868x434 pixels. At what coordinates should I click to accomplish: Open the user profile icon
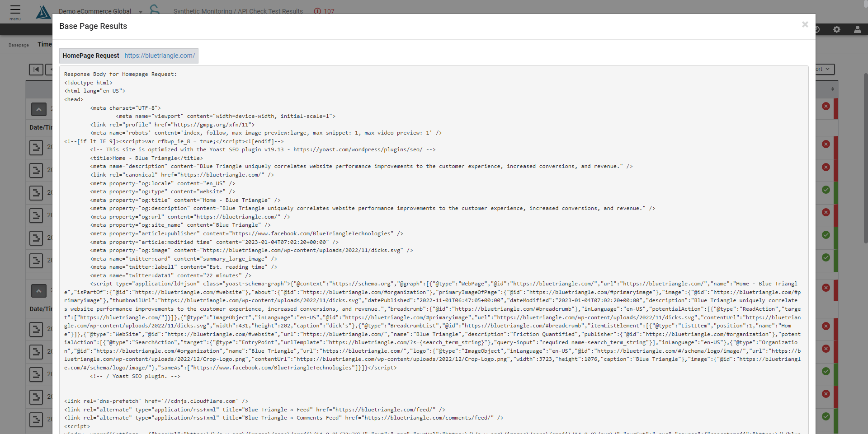tap(857, 29)
